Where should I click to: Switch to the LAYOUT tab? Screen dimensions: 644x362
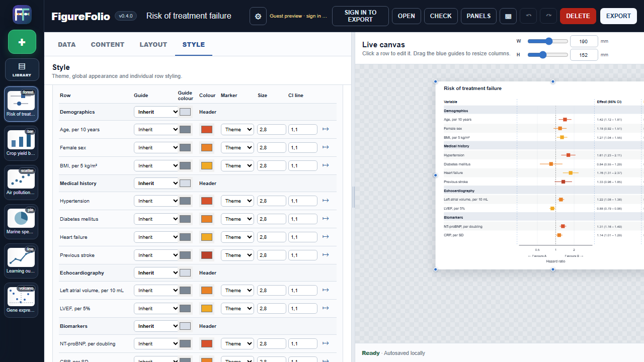coord(153,44)
